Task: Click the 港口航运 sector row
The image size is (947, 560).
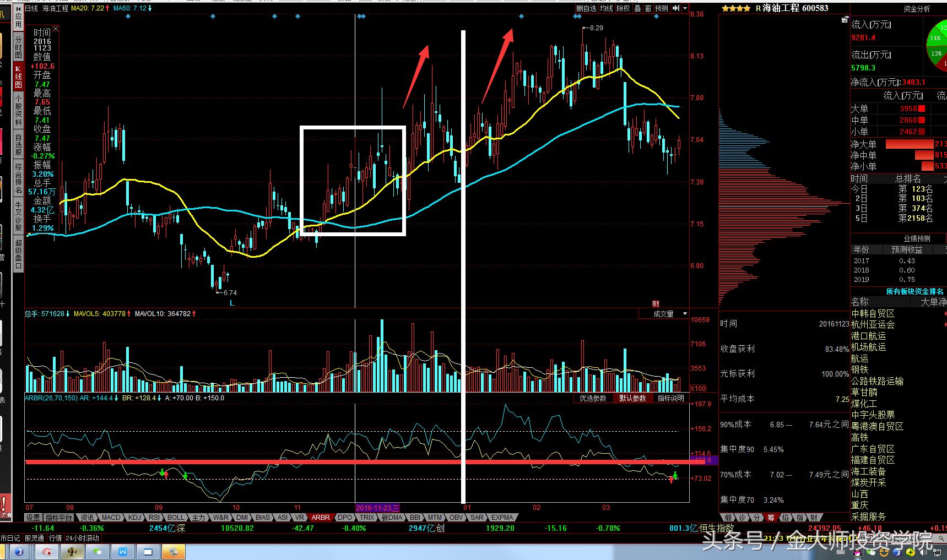Action: pyautogui.click(x=899, y=336)
